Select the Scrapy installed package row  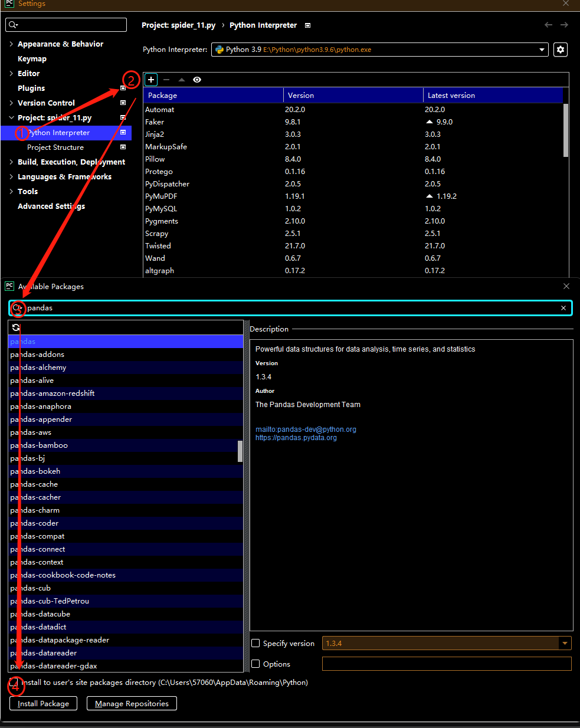pyautogui.click(x=353, y=234)
